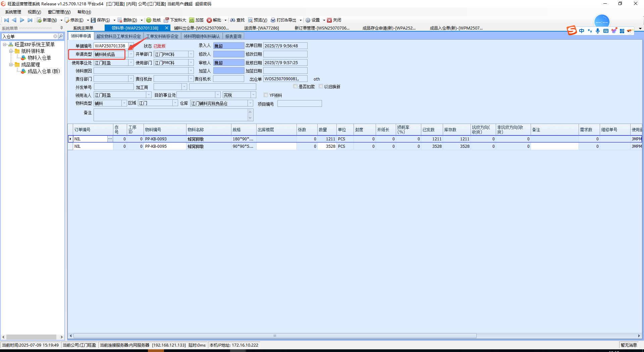Viewport: 644px width, 352px height.
Task: Open the 使用事业处 dropdown
Action: click(x=131, y=62)
